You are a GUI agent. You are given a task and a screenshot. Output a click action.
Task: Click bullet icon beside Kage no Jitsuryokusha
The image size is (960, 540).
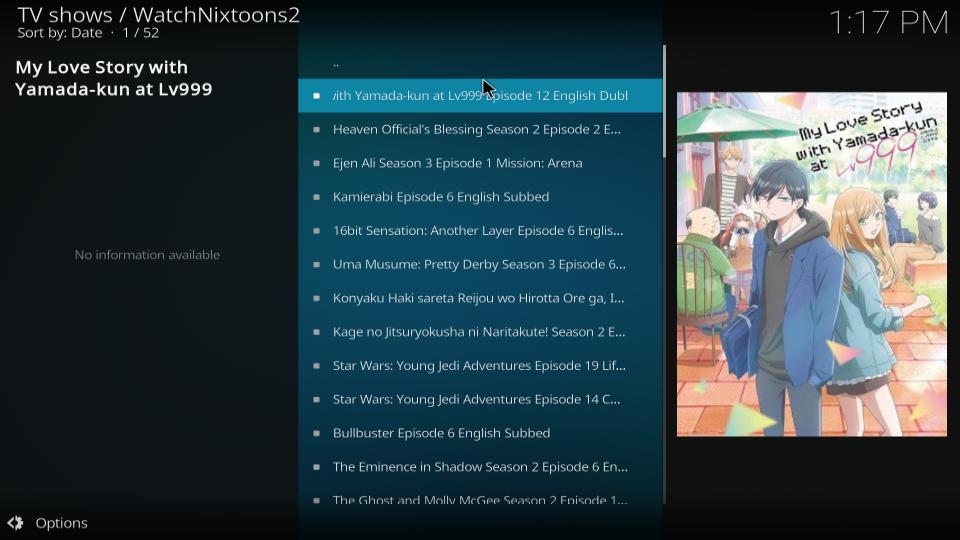316,331
